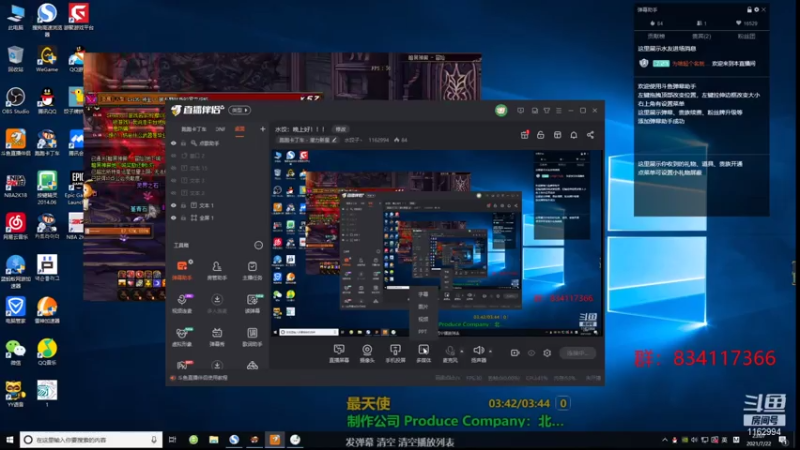Click the 修改 button next to stream title

(x=340, y=129)
